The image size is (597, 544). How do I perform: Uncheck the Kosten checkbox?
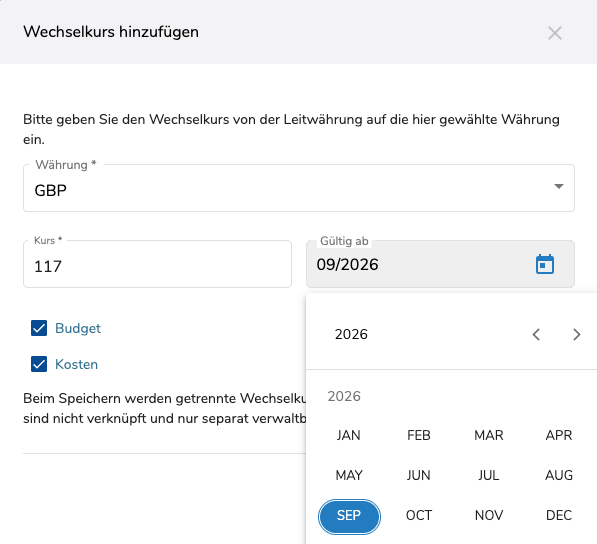(39, 364)
